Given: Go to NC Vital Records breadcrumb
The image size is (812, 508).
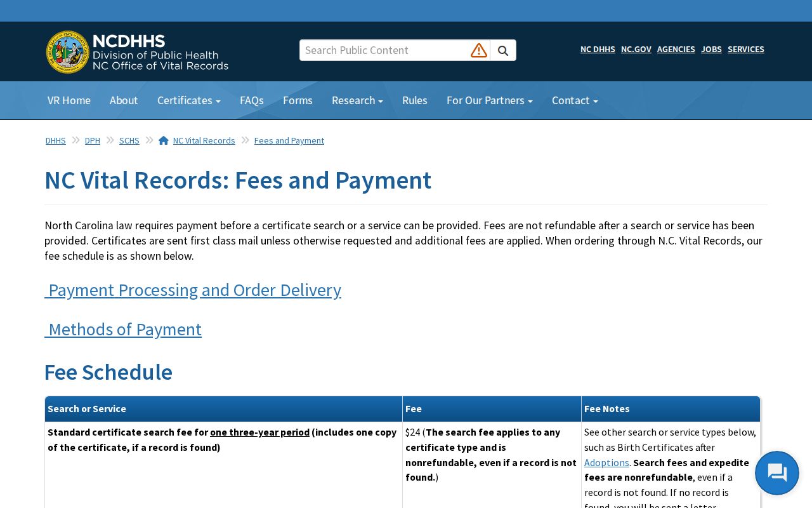Looking at the screenshot, I should [204, 140].
